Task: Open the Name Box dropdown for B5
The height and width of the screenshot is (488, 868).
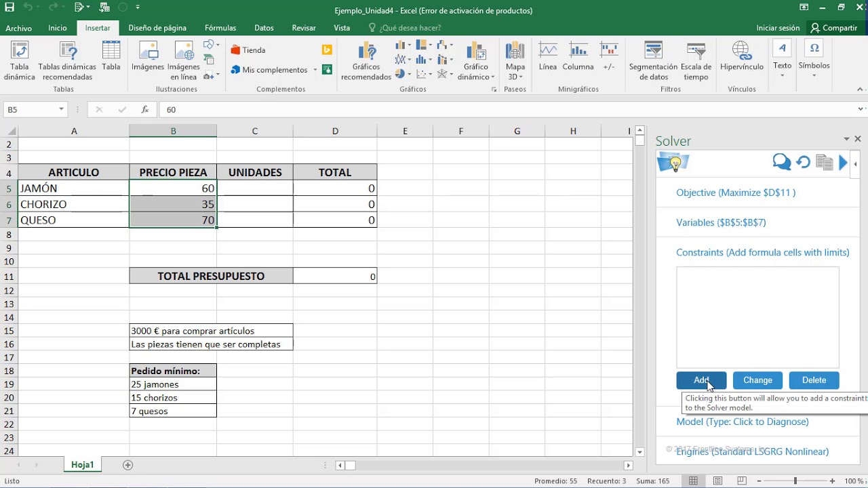Action: pyautogui.click(x=61, y=109)
